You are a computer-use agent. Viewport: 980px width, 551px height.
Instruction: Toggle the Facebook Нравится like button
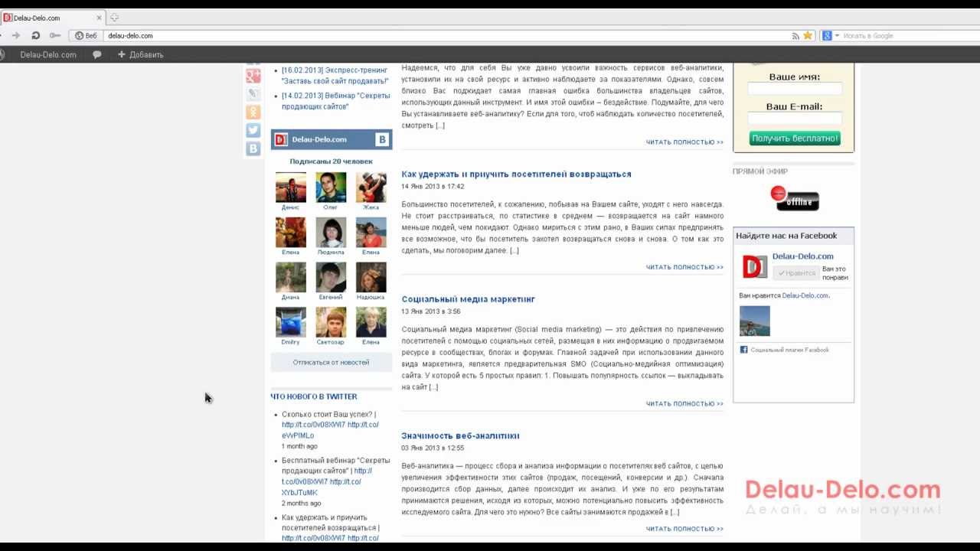[795, 273]
